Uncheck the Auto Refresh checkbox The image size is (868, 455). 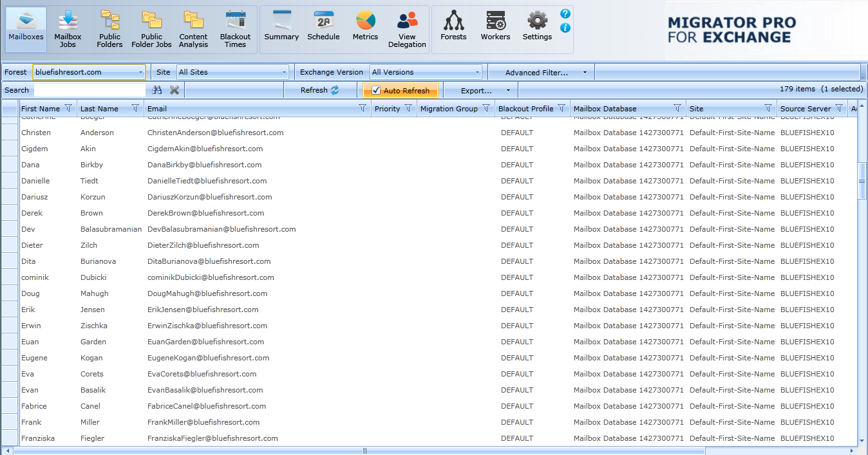click(377, 91)
